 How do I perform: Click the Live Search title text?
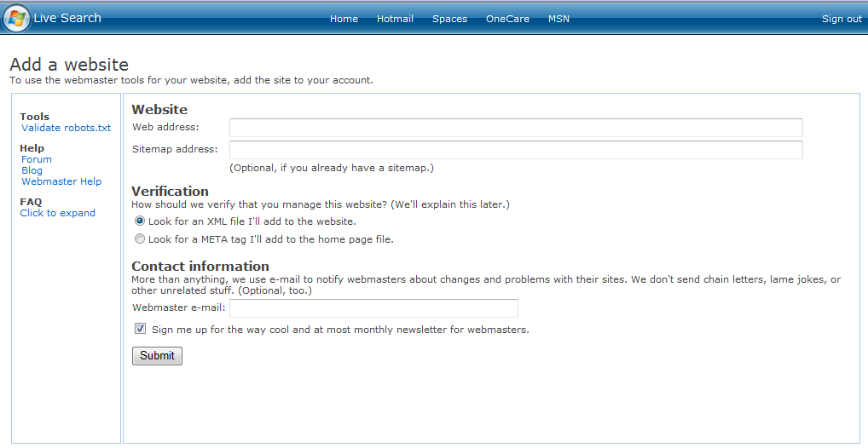[x=67, y=18]
